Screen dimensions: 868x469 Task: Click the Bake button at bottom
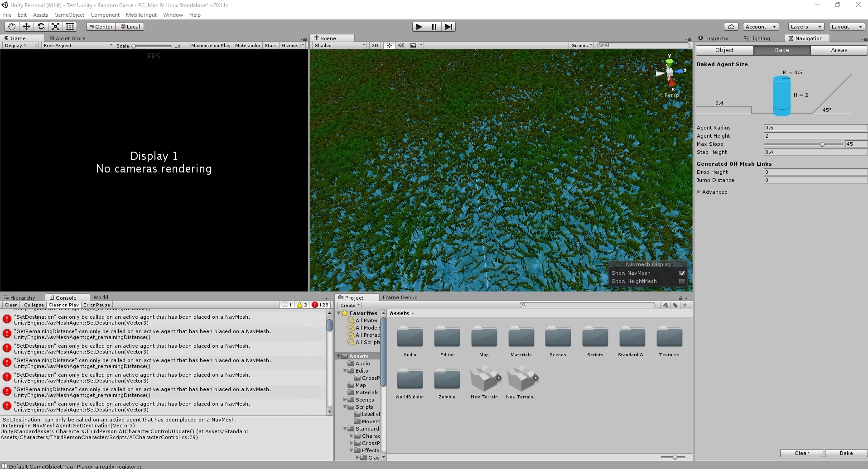tap(846, 453)
